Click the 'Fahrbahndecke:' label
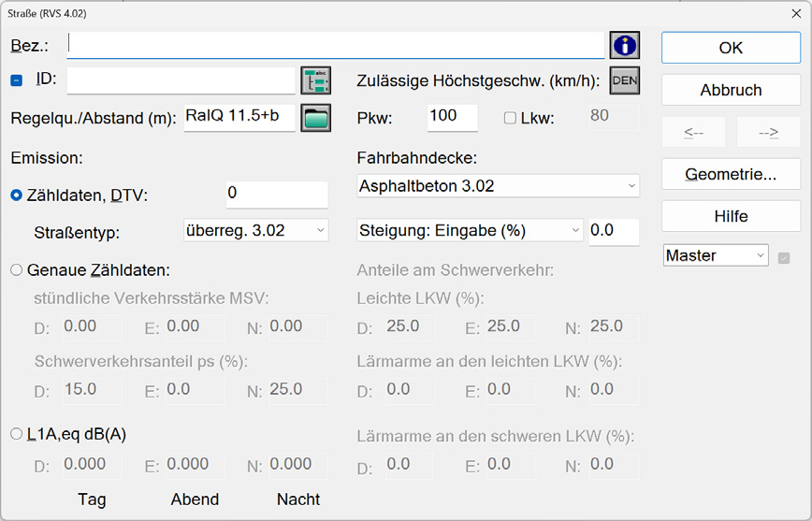 417,158
